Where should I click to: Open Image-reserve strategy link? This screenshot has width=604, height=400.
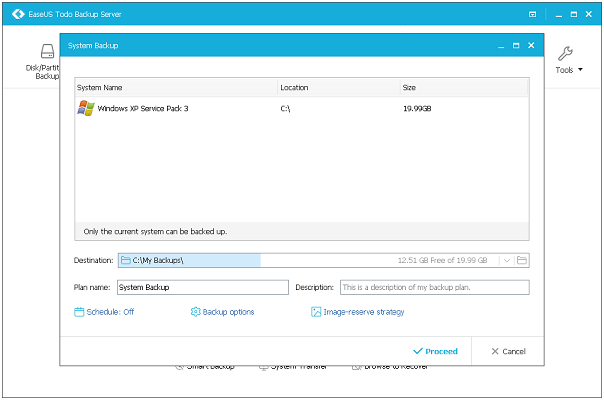pos(357,312)
